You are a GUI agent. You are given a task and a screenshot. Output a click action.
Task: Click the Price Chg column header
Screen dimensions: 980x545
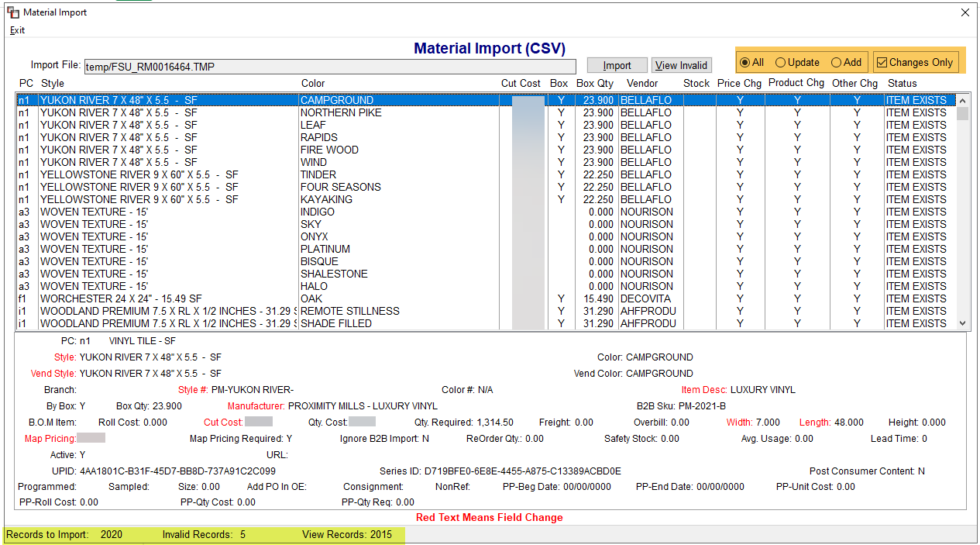[739, 83]
